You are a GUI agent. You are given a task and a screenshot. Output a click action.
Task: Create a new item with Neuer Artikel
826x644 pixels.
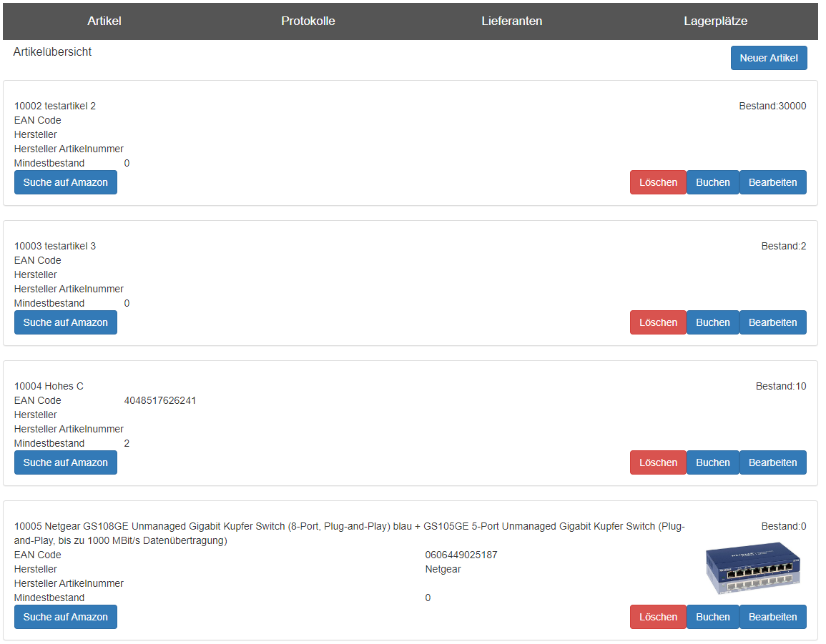tap(769, 58)
